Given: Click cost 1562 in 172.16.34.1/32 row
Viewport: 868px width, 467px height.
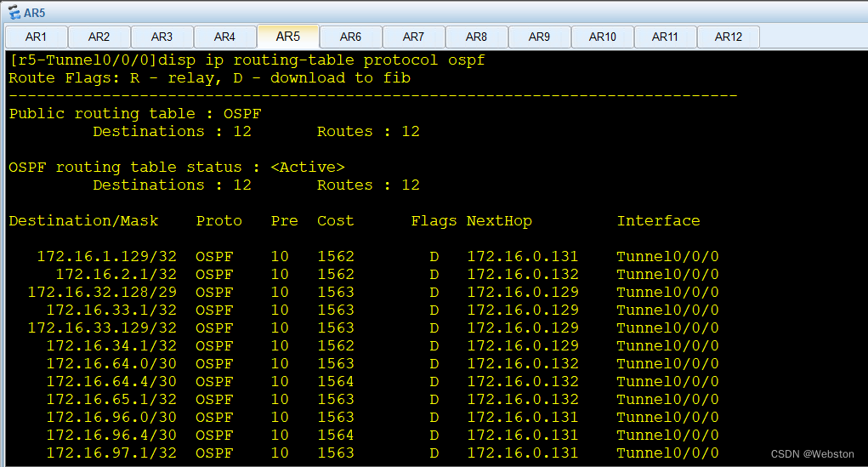Looking at the screenshot, I should click(336, 345).
